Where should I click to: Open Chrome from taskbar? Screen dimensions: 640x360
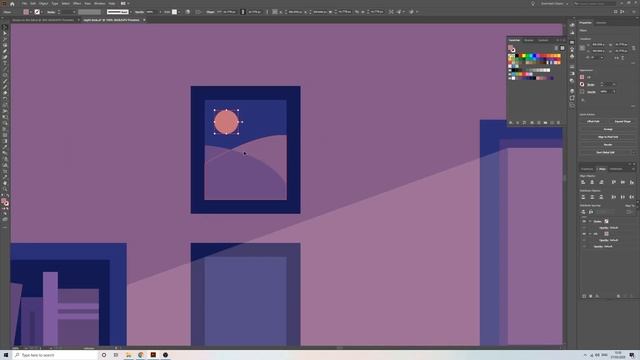pos(141,355)
